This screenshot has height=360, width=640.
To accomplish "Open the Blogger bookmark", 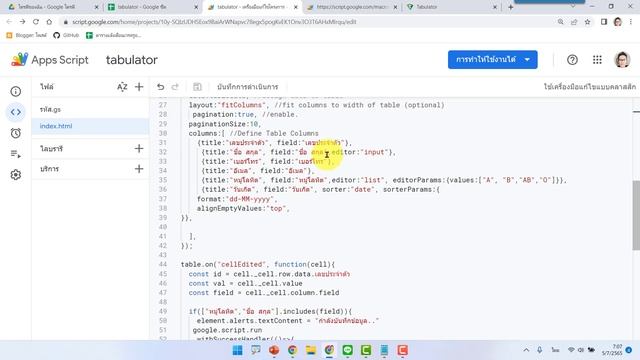I will [x=27, y=36].
